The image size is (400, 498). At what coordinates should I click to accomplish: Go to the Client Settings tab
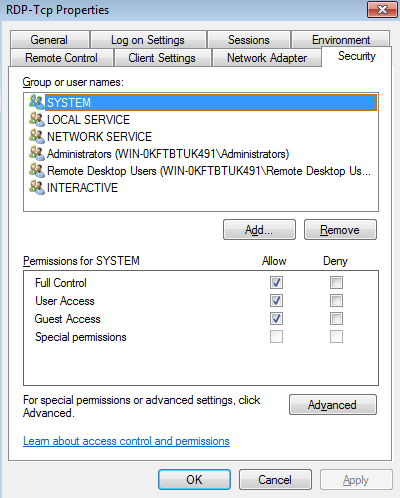(162, 58)
